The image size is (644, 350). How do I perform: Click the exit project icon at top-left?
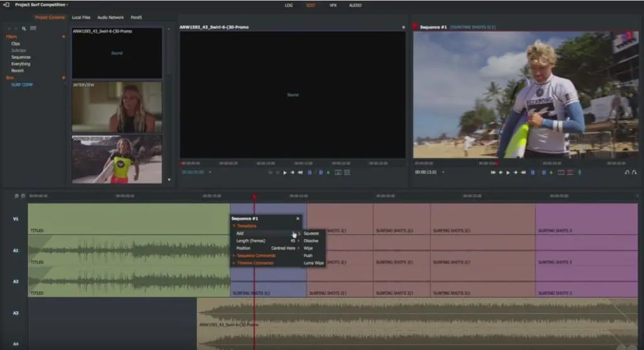click(x=6, y=5)
